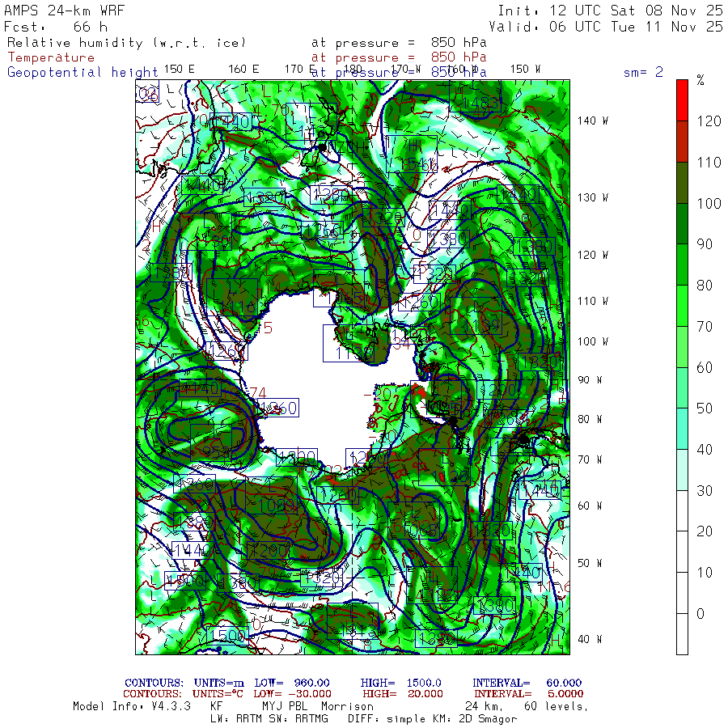Screen dimensions: 728x728
Task: Click the 'Model Info: V4.3.3' text
Action: (132, 706)
